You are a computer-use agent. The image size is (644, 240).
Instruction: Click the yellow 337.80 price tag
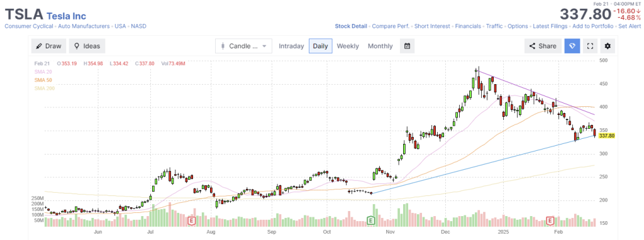[x=607, y=136]
